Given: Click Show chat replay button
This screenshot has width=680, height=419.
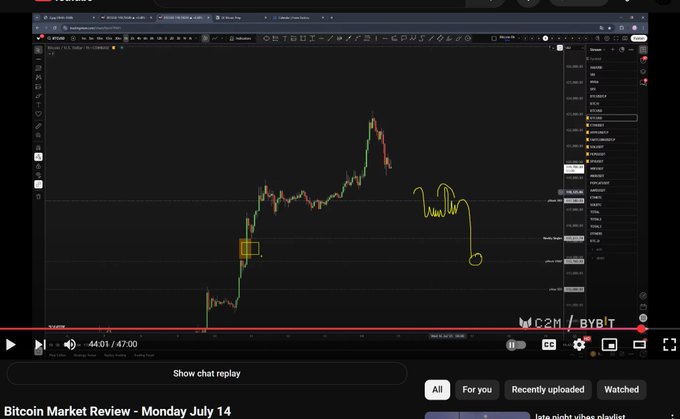Looking at the screenshot, I should coord(206,373).
